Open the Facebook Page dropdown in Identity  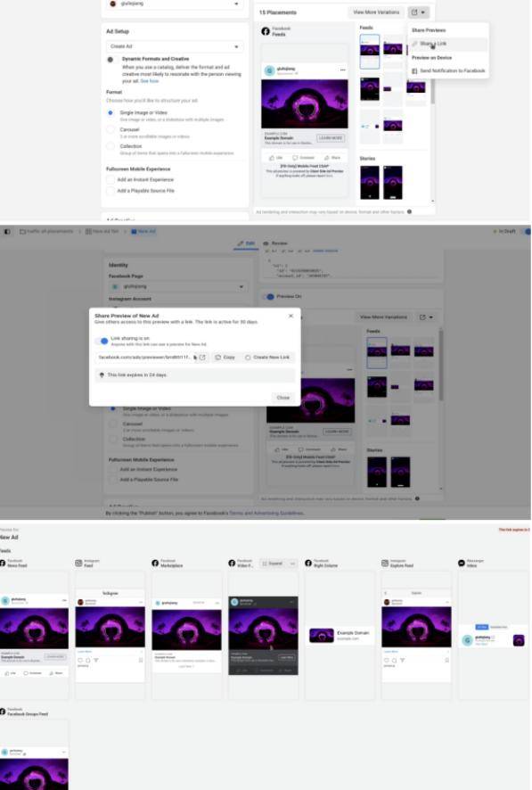pos(178,287)
